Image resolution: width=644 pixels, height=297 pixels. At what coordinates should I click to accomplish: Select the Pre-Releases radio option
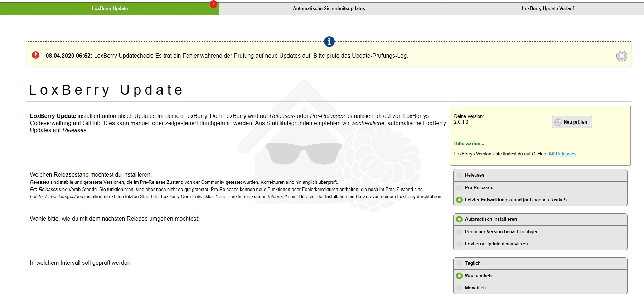click(x=540, y=188)
